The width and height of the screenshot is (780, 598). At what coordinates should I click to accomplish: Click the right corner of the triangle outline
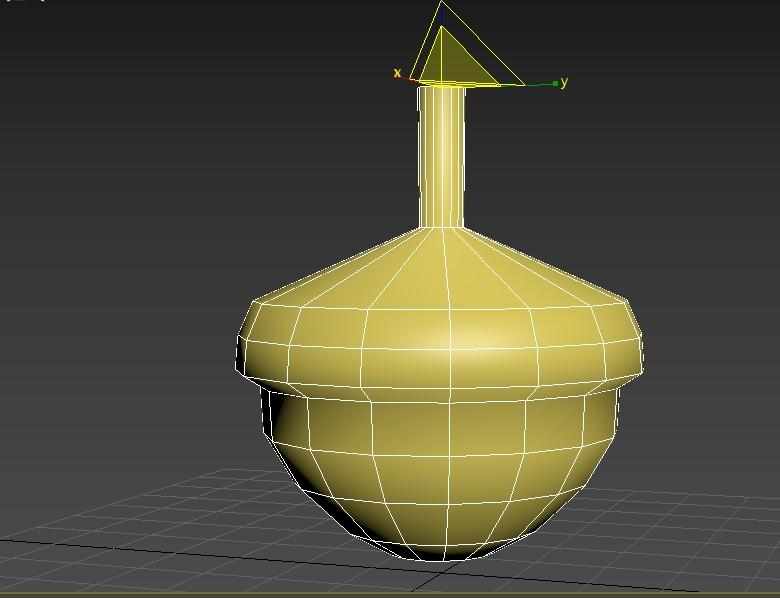523,84
